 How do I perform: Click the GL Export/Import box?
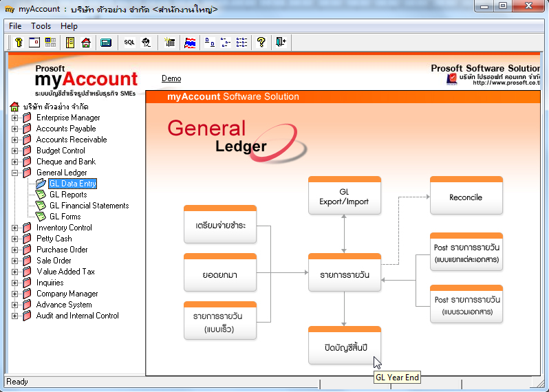pyautogui.click(x=344, y=197)
